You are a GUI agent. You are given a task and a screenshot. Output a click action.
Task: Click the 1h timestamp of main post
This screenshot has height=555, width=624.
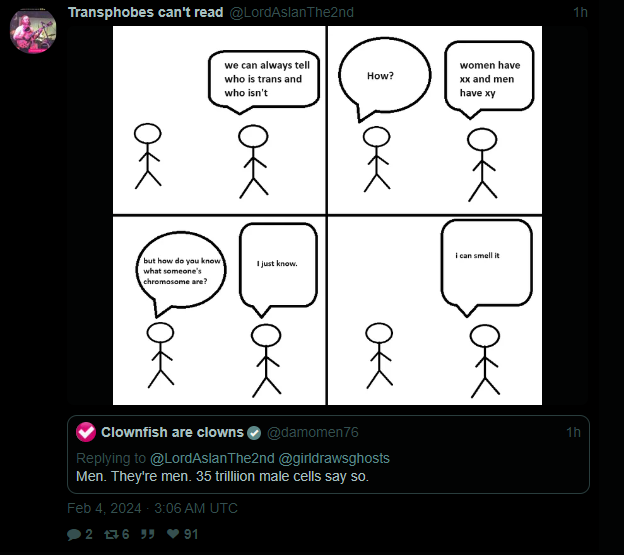click(580, 12)
